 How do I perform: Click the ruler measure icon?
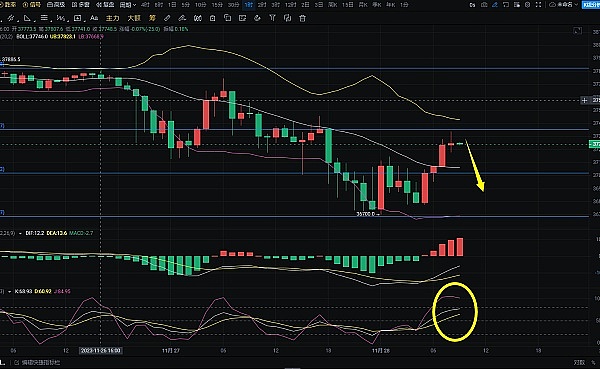click(x=167, y=18)
